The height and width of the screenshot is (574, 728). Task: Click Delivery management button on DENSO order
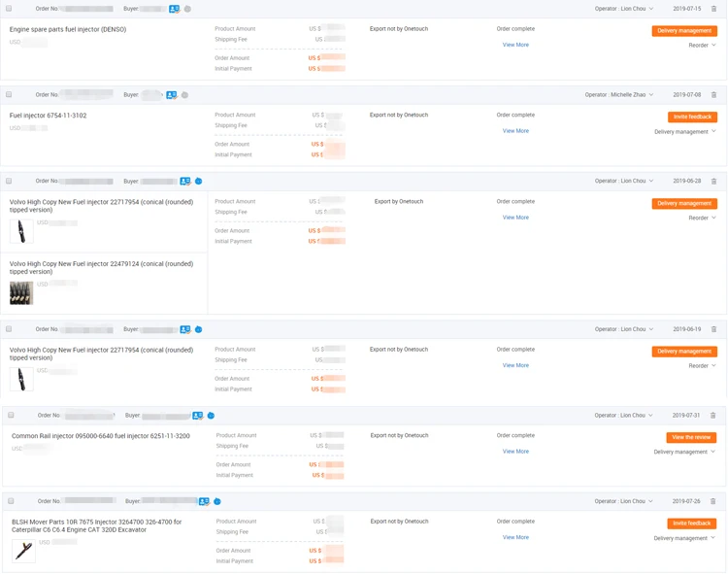coord(684,31)
